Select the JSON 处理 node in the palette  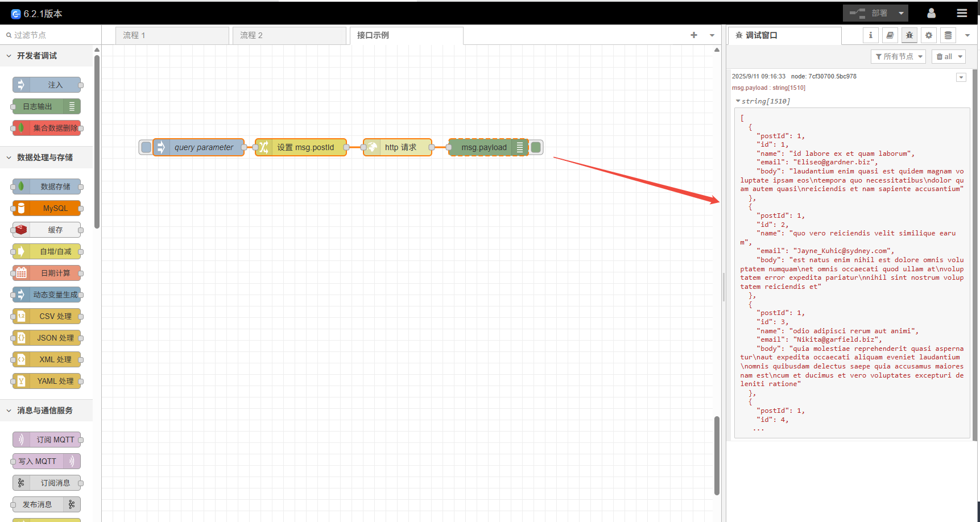[x=47, y=338]
